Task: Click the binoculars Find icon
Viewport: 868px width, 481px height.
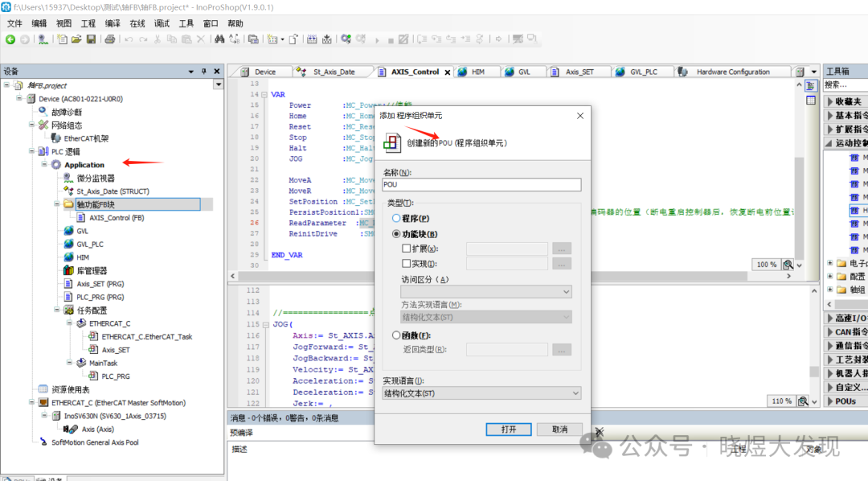Action: pos(219,39)
